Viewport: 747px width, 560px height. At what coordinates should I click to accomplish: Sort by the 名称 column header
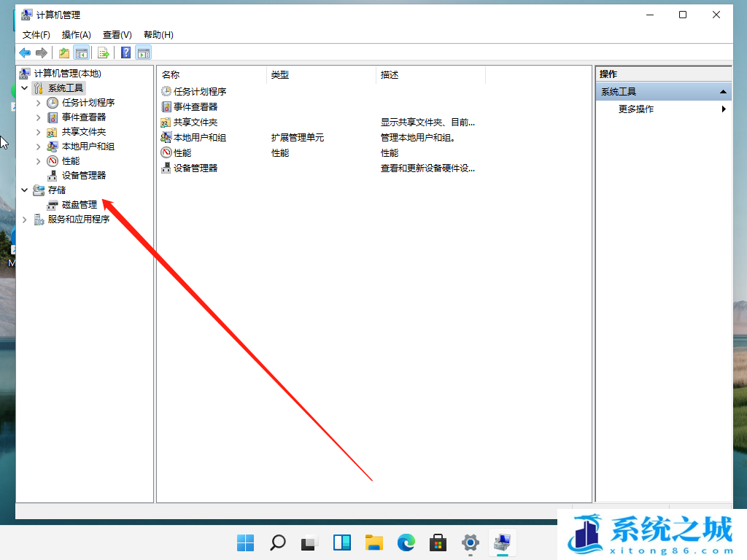(x=212, y=75)
